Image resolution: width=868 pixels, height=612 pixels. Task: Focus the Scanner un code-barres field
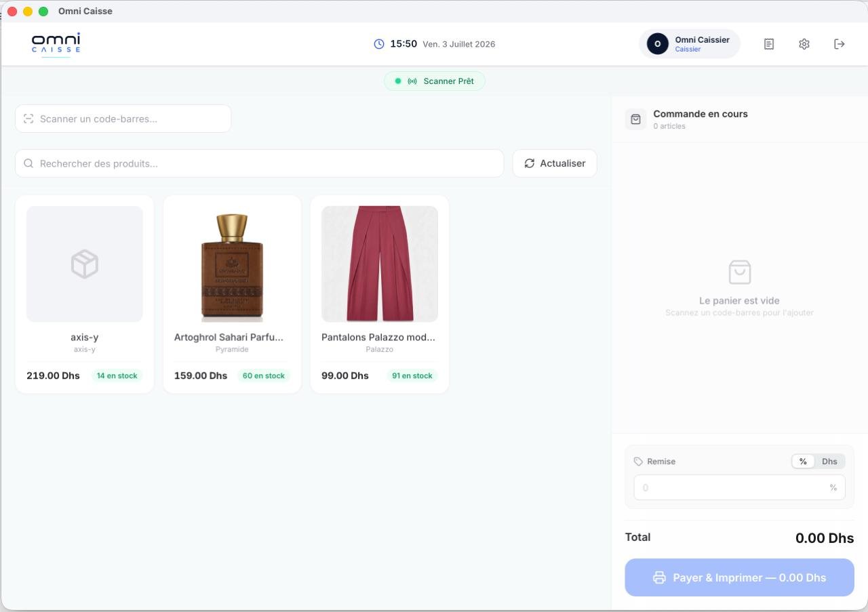pos(123,119)
